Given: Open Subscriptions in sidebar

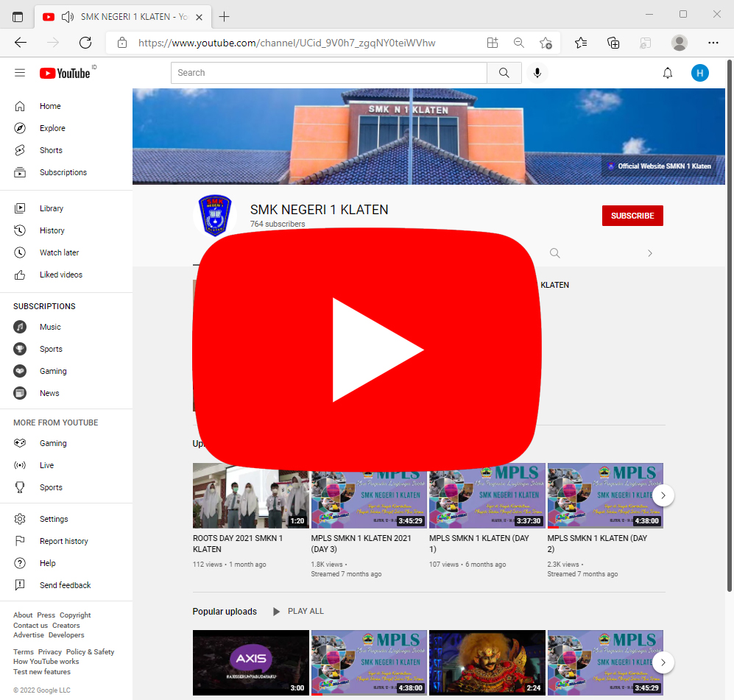Looking at the screenshot, I should coord(66,172).
